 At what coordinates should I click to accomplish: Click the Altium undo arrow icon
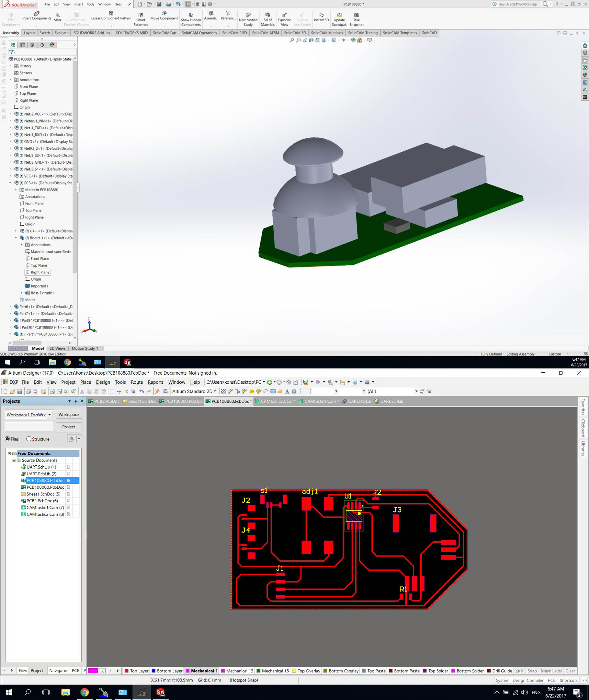point(142,391)
